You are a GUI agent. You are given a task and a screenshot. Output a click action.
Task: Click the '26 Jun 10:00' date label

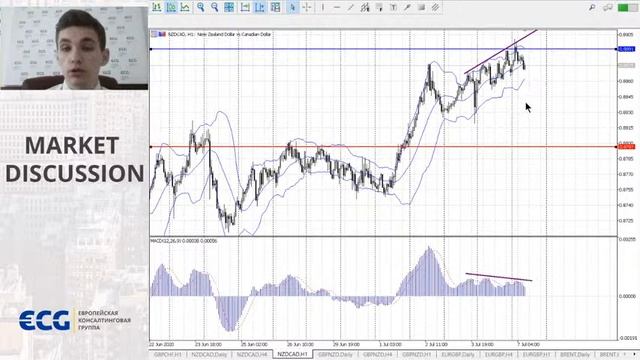click(300, 344)
